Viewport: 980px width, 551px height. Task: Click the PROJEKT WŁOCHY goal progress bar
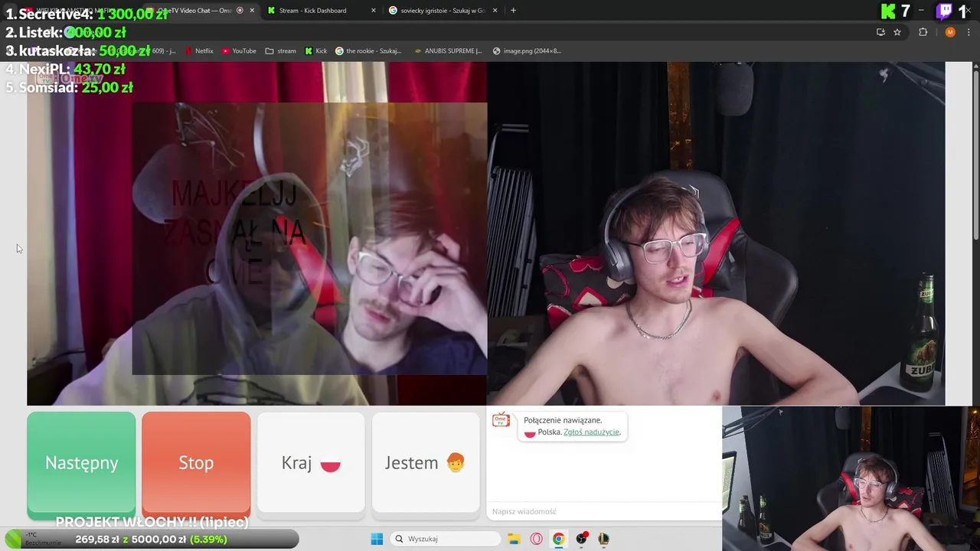151,540
